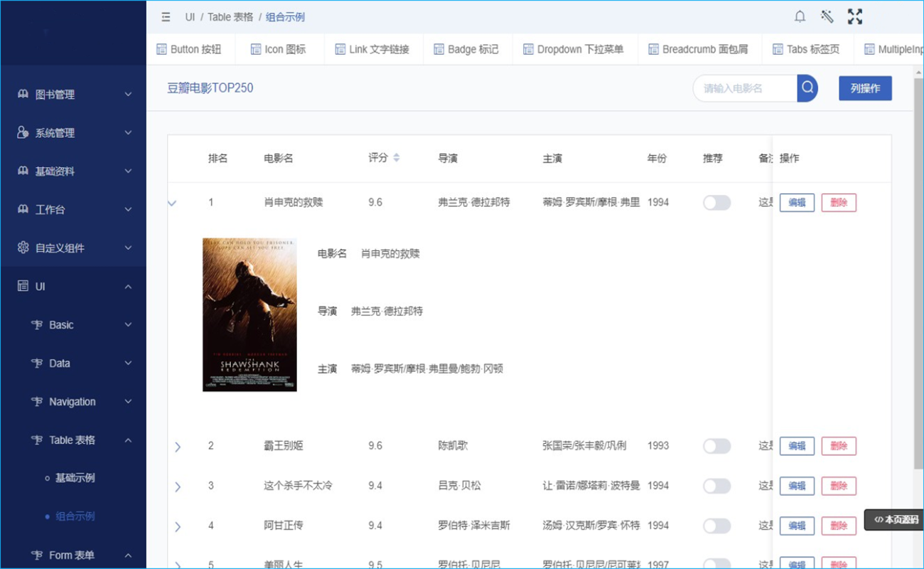The image size is (924, 569).
Task: Click the 系统管理 user icon in sidebar
Action: coord(23,133)
